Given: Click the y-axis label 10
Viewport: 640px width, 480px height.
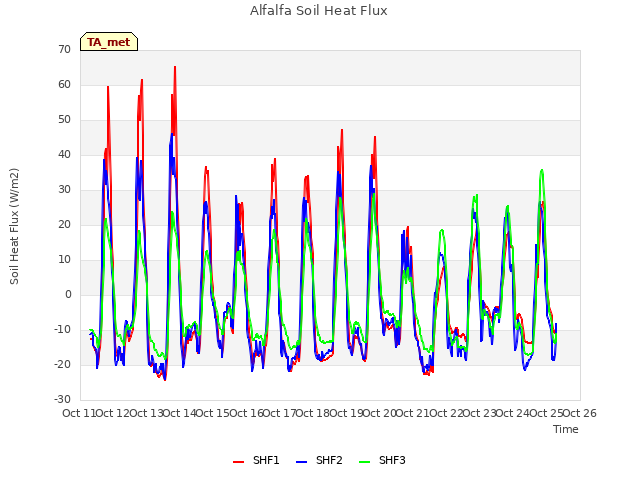Looking at the screenshot, I should click(64, 260).
